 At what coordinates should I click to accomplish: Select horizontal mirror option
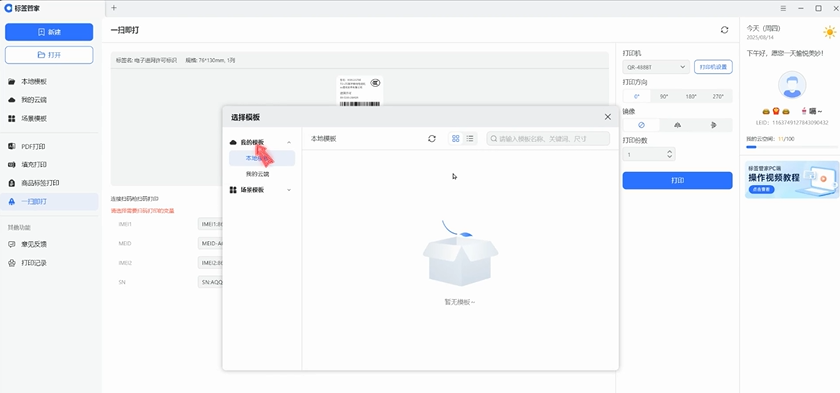coord(678,125)
